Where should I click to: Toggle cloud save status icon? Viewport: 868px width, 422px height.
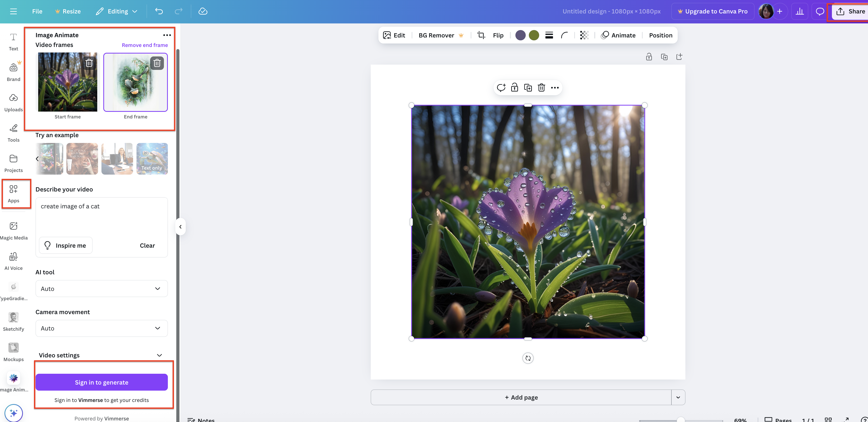[x=203, y=11]
